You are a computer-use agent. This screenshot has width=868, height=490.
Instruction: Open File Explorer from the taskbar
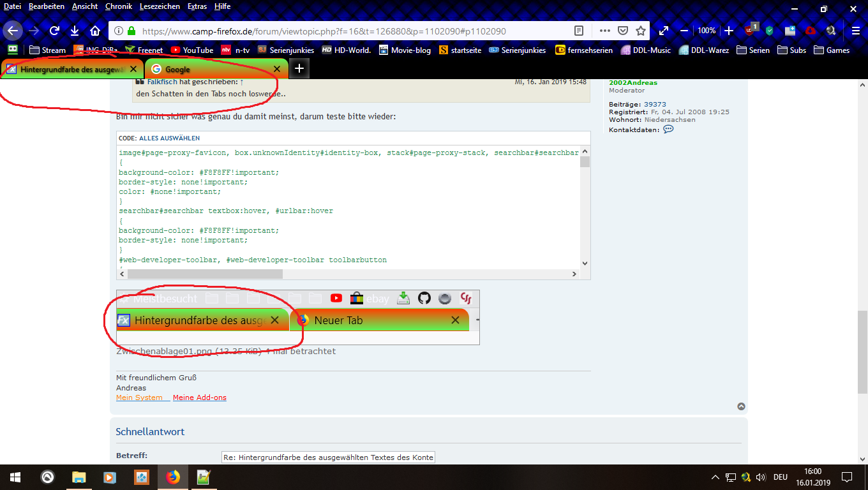point(79,477)
